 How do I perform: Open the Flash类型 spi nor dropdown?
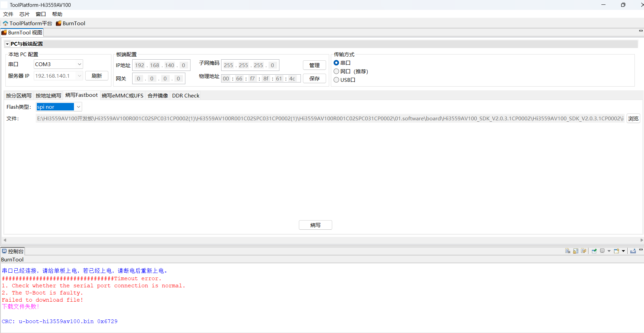pos(78,107)
